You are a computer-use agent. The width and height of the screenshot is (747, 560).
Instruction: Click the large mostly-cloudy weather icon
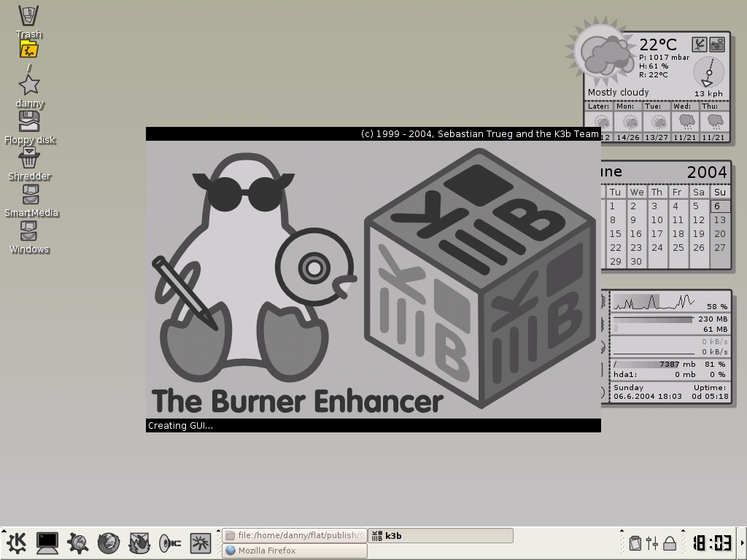602,52
